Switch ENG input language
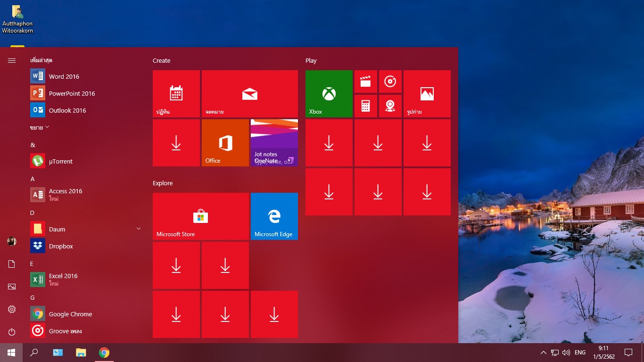The height and width of the screenshot is (362, 644). pos(580,353)
